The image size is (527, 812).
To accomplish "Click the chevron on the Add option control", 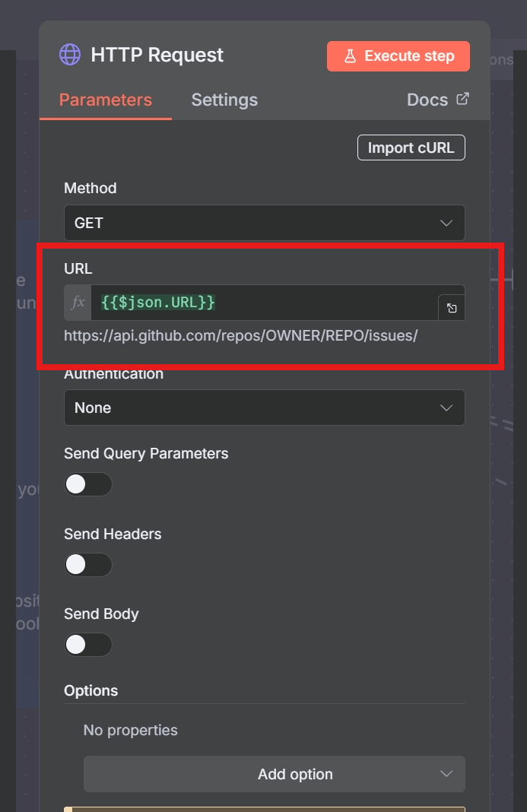I will tap(448, 774).
